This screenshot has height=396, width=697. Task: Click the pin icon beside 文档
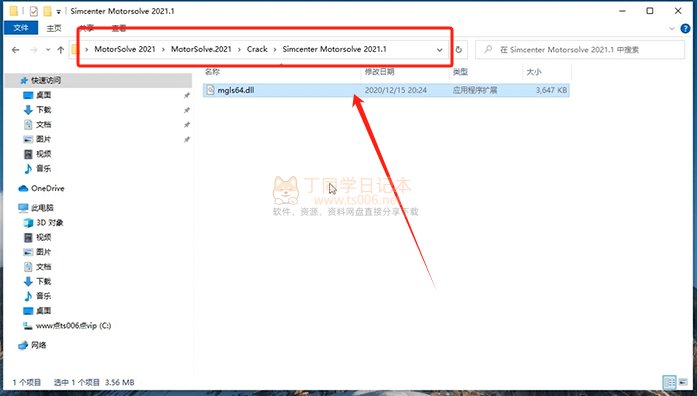[x=187, y=124]
